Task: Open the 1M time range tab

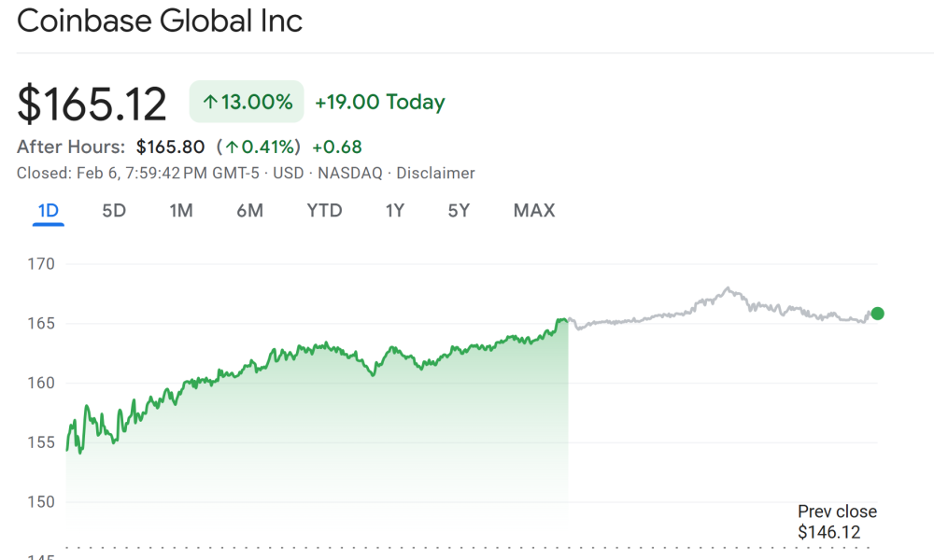Action: [181, 211]
